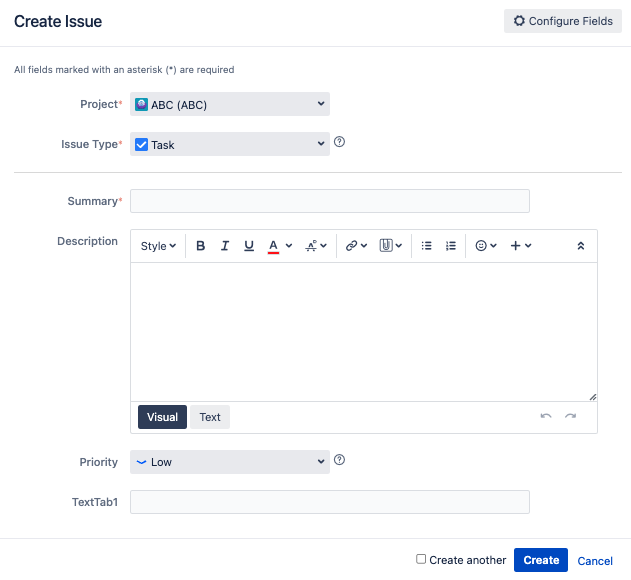Click into the Summary input field

(x=330, y=201)
